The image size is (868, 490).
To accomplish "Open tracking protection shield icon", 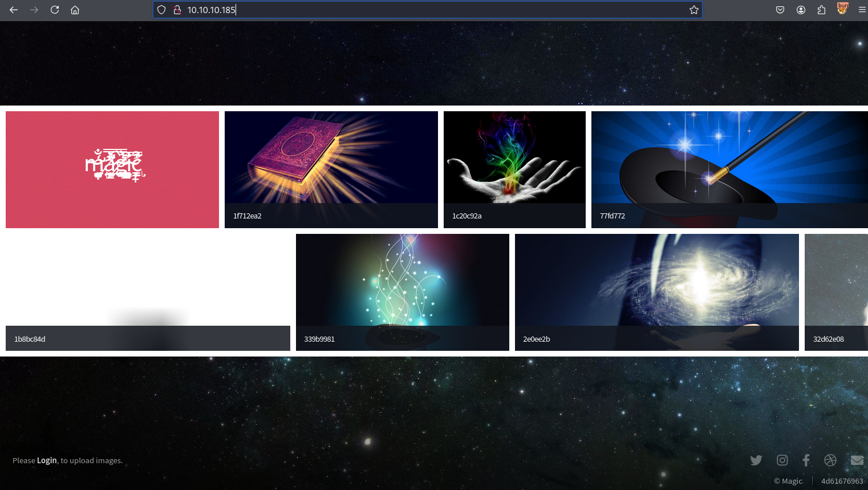I will (x=161, y=10).
